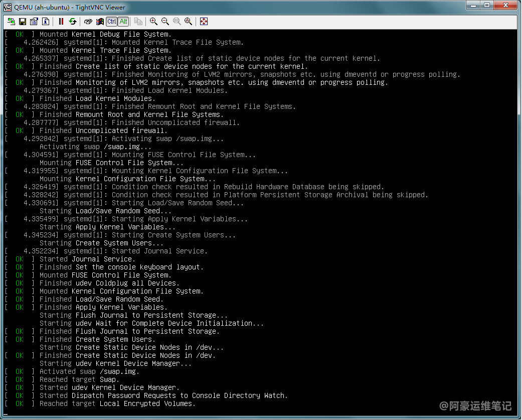Send Ctrl+Alt+Del to the remote host

pos(88,22)
